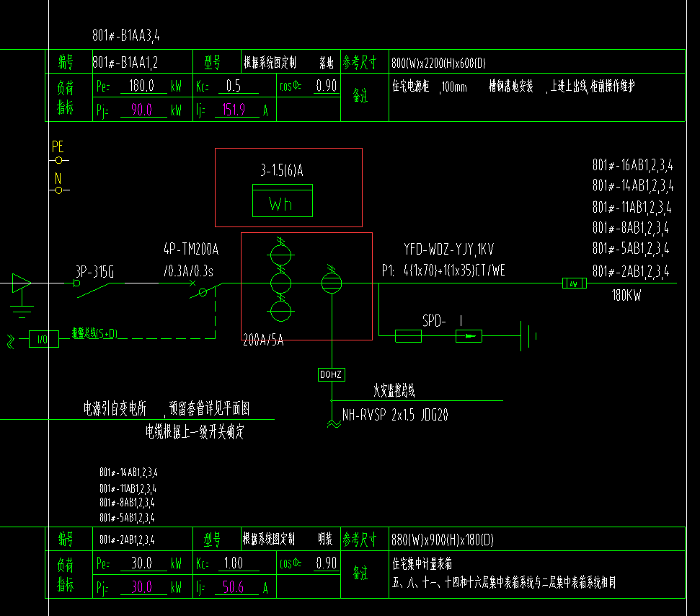Image resolution: width=700 pixels, height=616 pixels.
Task: Click the 3P-315G isolator switch symbol
Action: click(94, 289)
